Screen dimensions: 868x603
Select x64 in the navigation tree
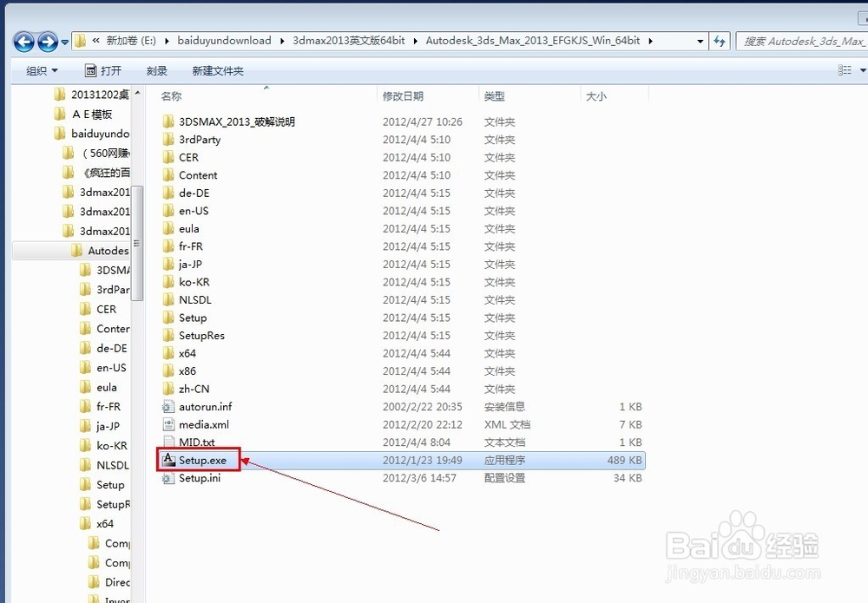(x=105, y=523)
